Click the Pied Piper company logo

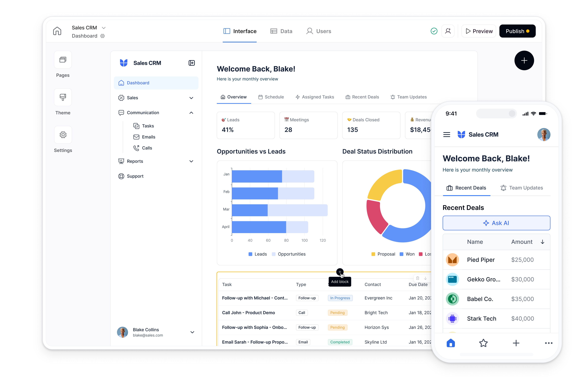click(452, 260)
